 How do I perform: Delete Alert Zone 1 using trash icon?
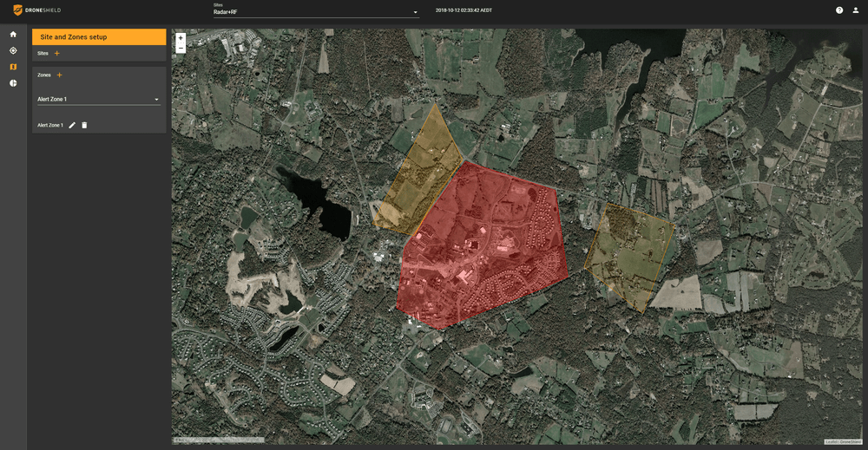pyautogui.click(x=84, y=126)
